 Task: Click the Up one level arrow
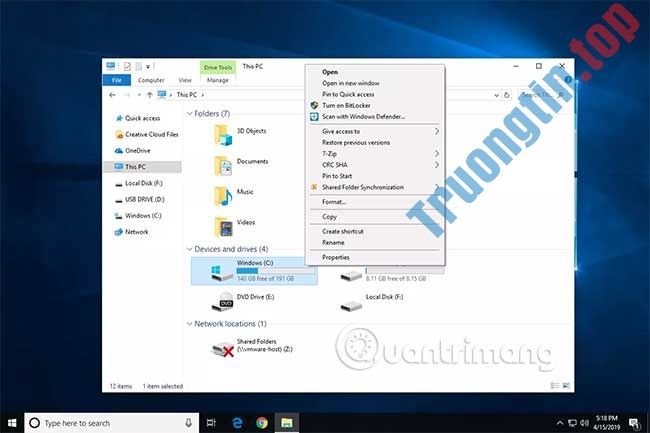(150, 95)
